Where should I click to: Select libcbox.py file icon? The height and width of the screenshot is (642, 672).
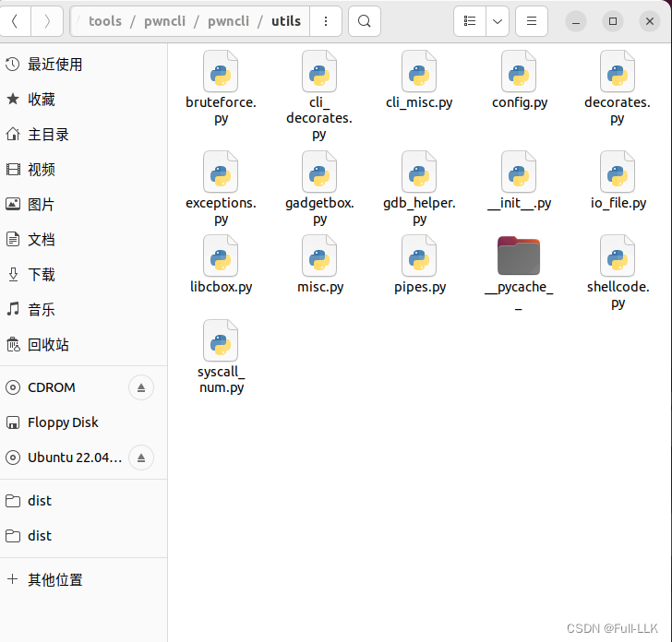[x=221, y=256]
